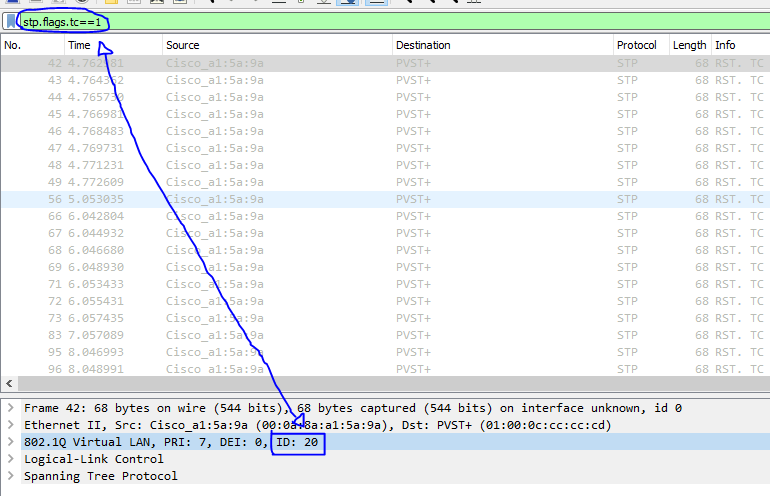Sort packets by the No. column header
Viewport: 770px width, 496px height.
click(x=32, y=45)
